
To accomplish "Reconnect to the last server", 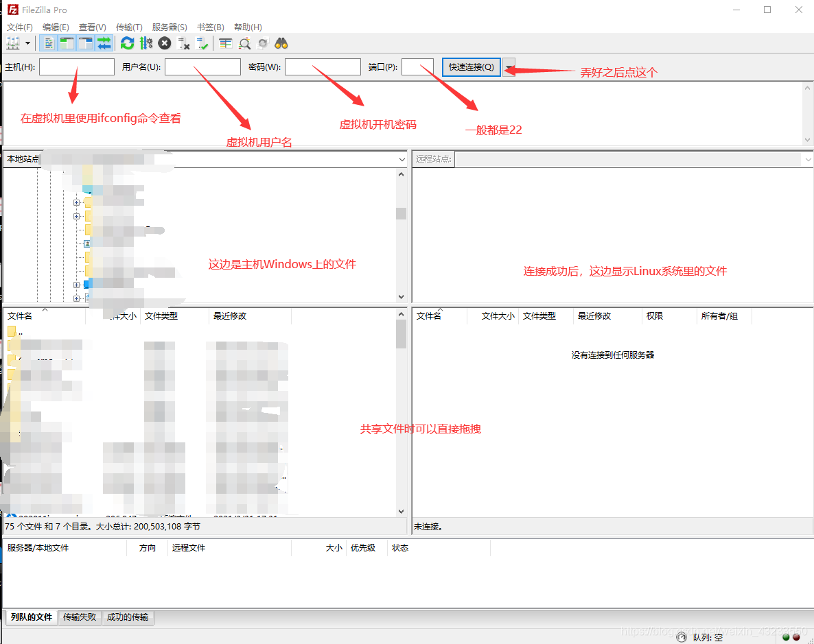I will tap(202, 44).
